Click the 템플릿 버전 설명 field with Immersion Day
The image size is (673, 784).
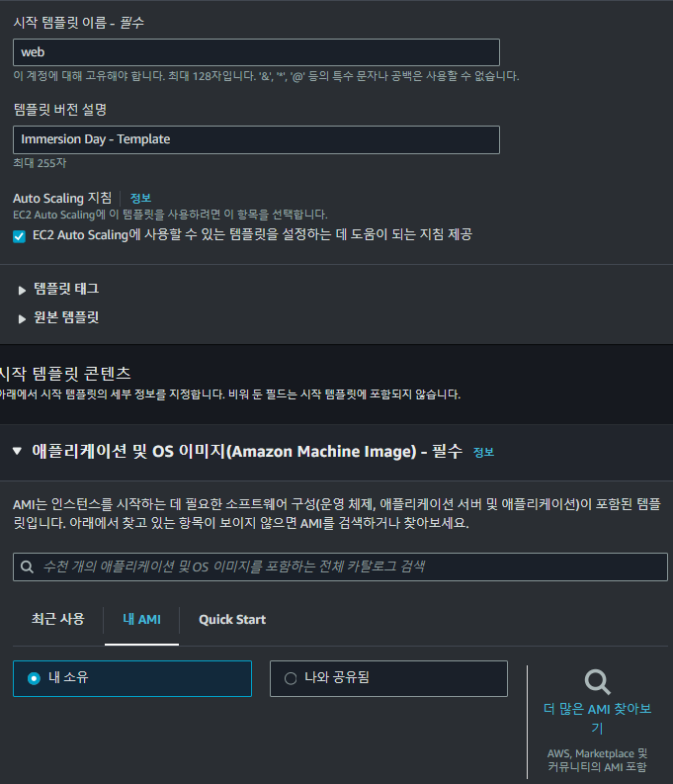[256, 139]
